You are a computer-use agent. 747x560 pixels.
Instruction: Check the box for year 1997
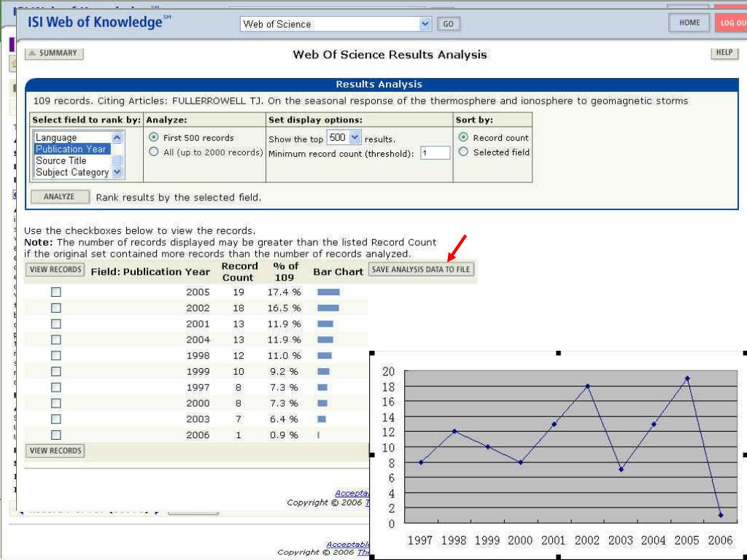coord(55,388)
